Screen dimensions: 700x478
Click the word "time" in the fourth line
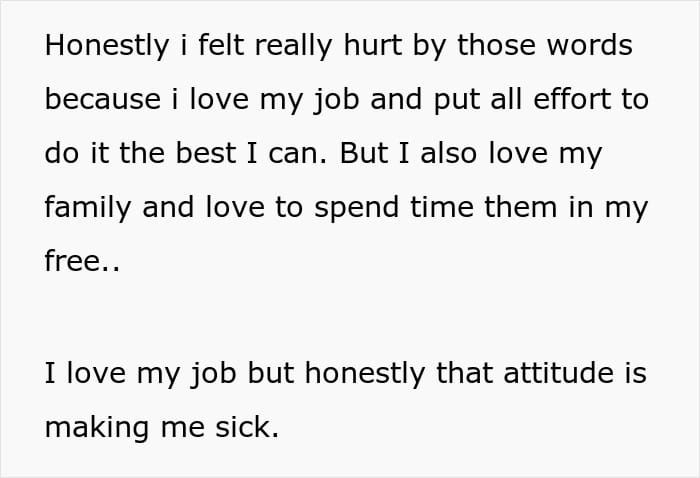pos(442,206)
